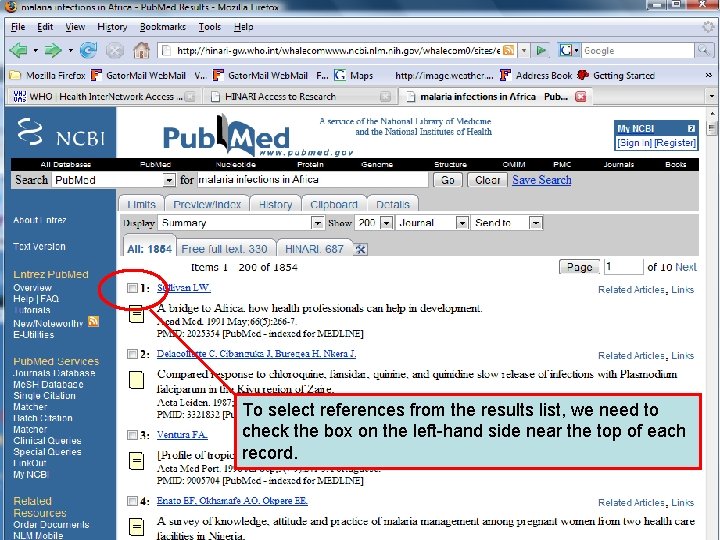Click in the PubMed search query field
This screenshot has width=720, height=540.
[x=312, y=180]
